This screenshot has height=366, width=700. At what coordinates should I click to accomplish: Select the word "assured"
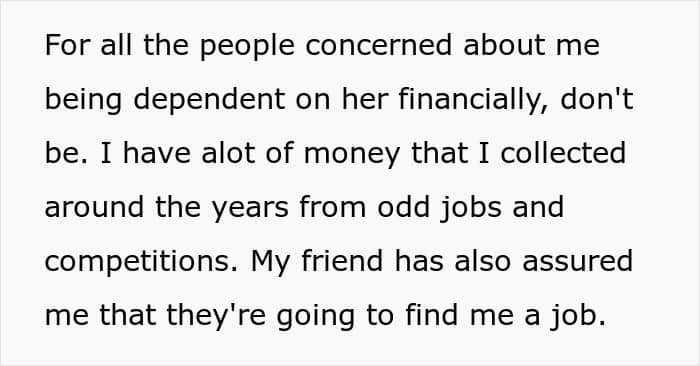(x=578, y=261)
